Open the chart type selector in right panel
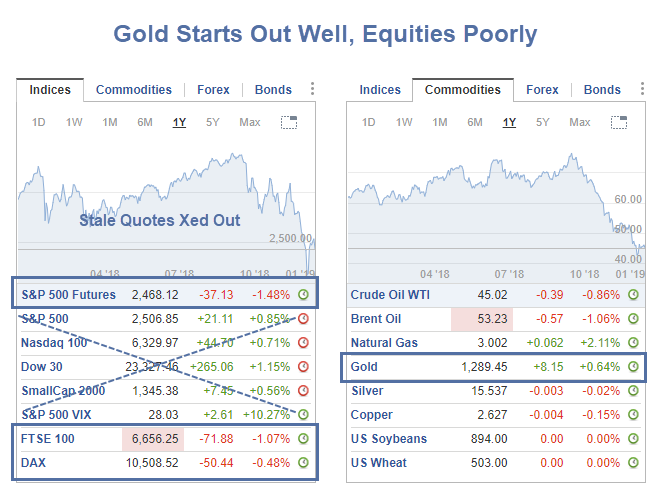The height and width of the screenshot is (490, 655). [619, 123]
